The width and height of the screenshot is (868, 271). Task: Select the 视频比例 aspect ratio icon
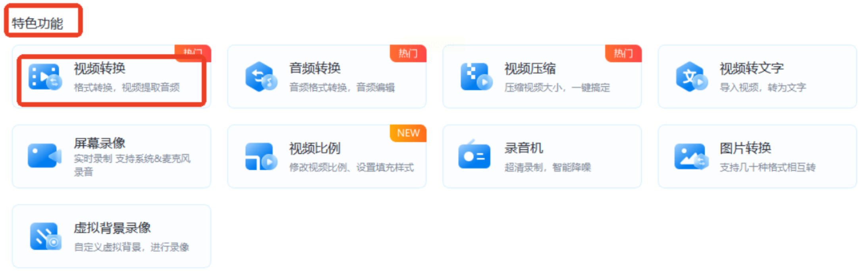click(x=261, y=156)
